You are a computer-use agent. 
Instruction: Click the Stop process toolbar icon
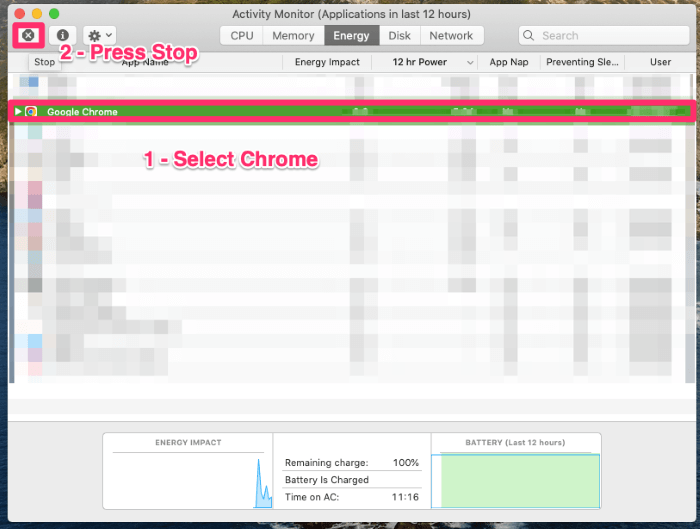[x=28, y=35]
